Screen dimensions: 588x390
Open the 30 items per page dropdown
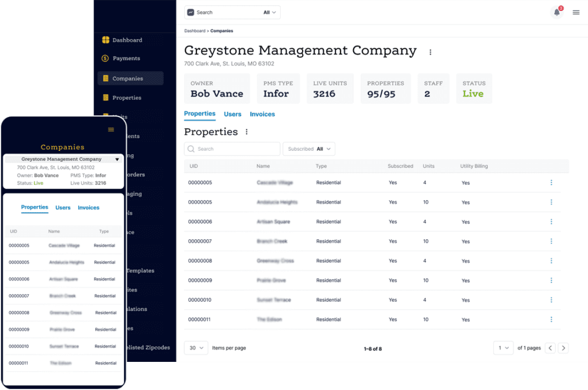pyautogui.click(x=196, y=348)
